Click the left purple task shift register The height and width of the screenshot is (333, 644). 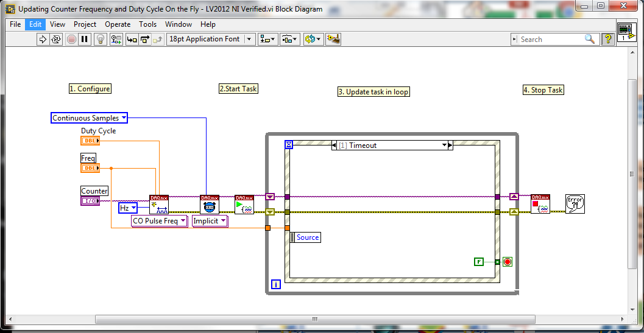[x=270, y=197]
